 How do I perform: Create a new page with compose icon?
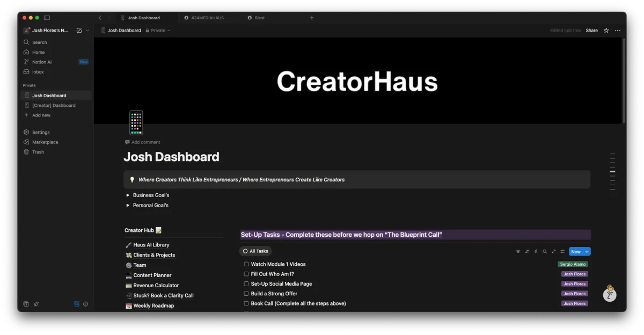pyautogui.click(x=79, y=31)
